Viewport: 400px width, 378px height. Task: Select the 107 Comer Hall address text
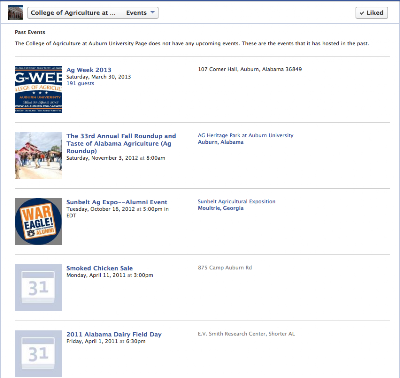pos(250,69)
